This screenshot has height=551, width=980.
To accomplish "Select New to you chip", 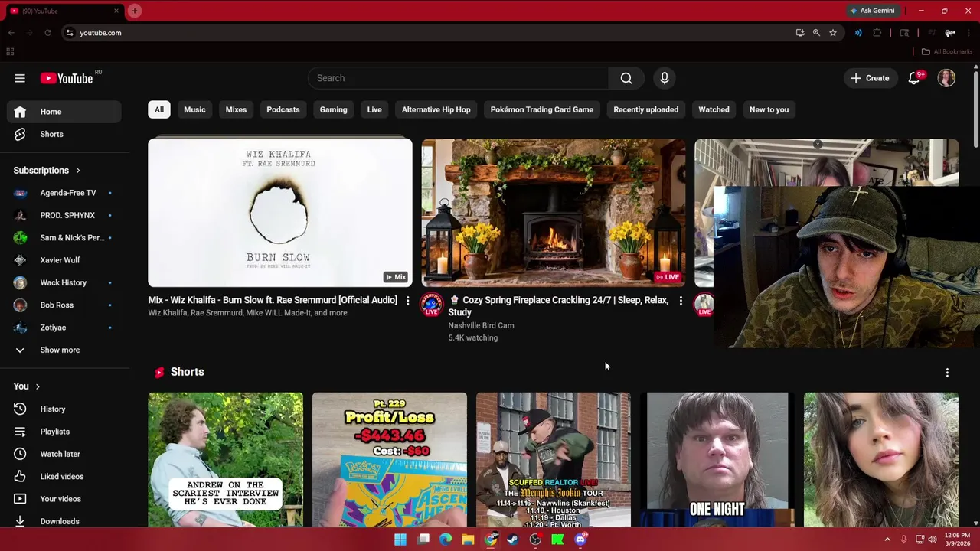I will click(x=769, y=109).
